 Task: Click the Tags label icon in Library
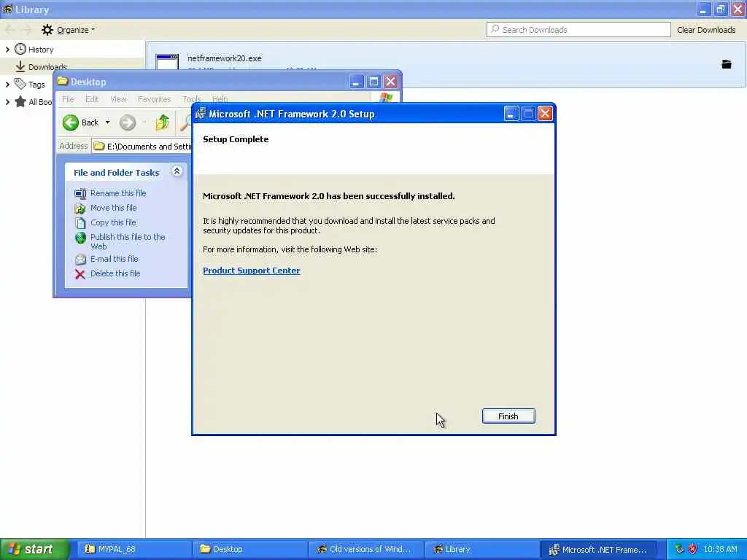(x=20, y=84)
